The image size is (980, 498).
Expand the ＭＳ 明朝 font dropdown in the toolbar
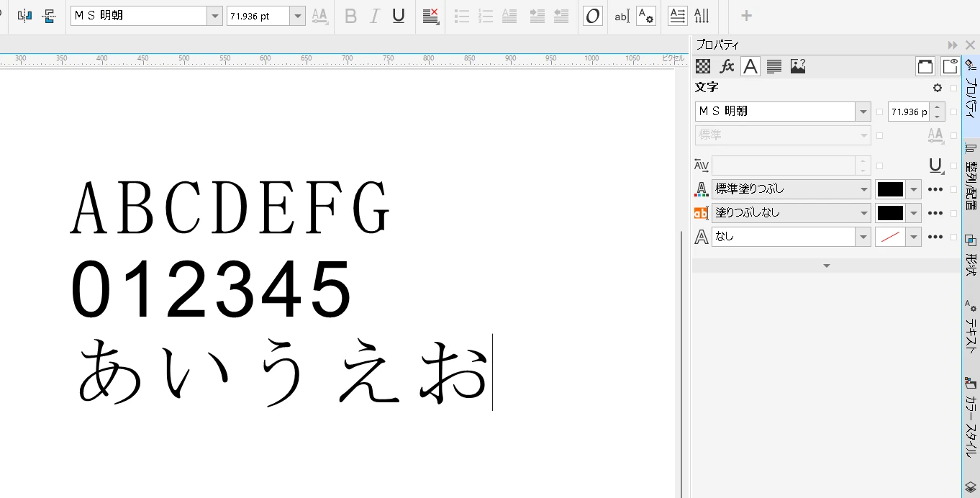pyautogui.click(x=214, y=16)
